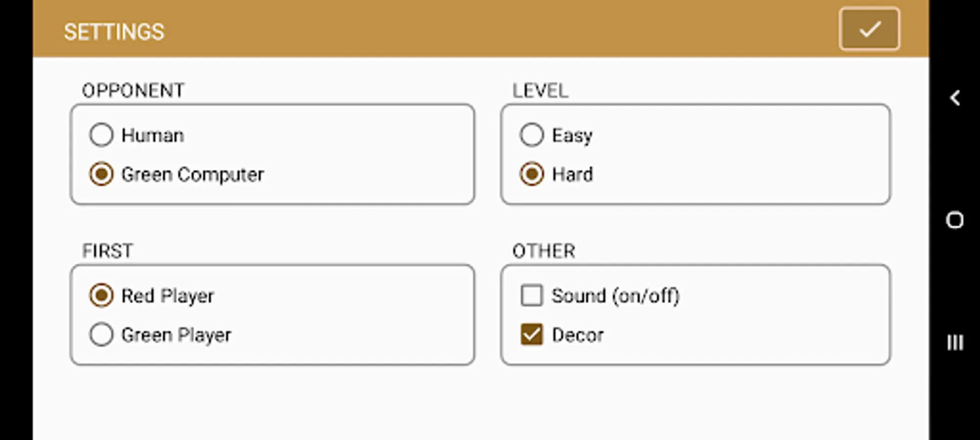Click the OPPONENT section heading
The height and width of the screenshot is (440, 980).
[133, 90]
